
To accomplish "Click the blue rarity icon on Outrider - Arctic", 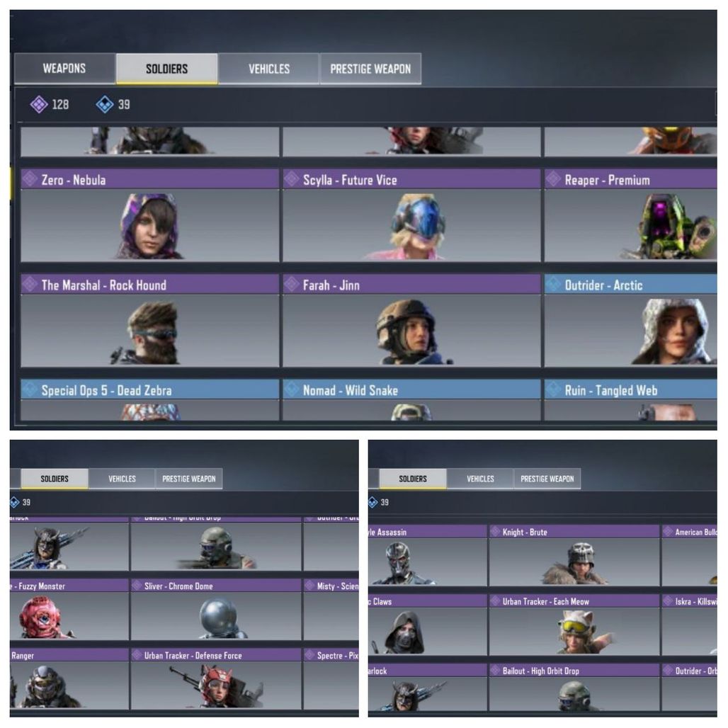I will pyautogui.click(x=553, y=284).
